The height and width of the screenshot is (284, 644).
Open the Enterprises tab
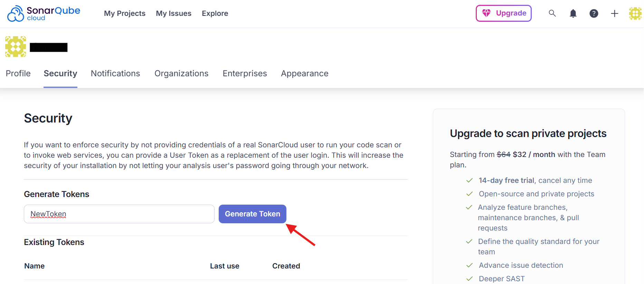(x=245, y=74)
